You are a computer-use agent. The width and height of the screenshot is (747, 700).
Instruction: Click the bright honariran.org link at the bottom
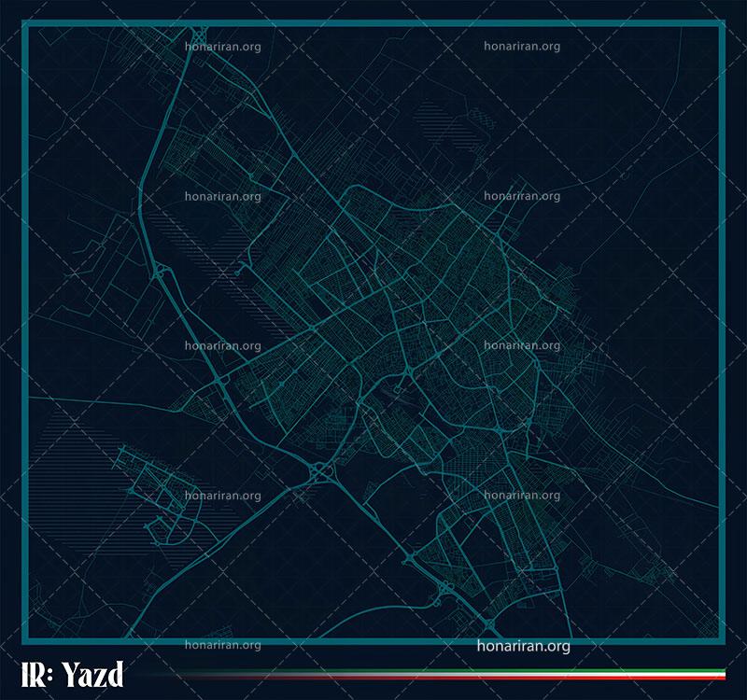(523, 645)
